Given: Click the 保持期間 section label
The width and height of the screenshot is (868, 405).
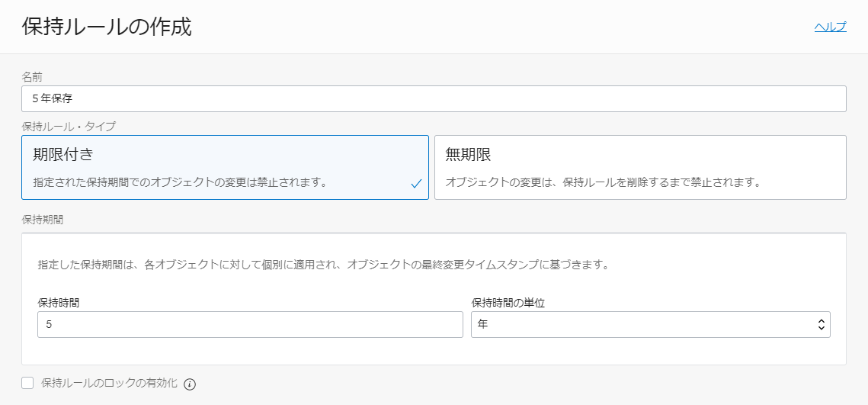Looking at the screenshot, I should click(x=43, y=220).
